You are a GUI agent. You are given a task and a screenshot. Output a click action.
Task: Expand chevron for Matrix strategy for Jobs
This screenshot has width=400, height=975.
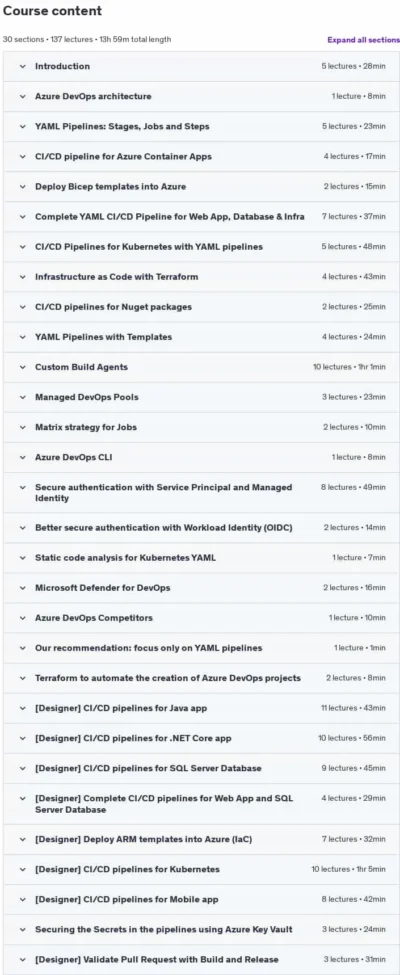22,427
